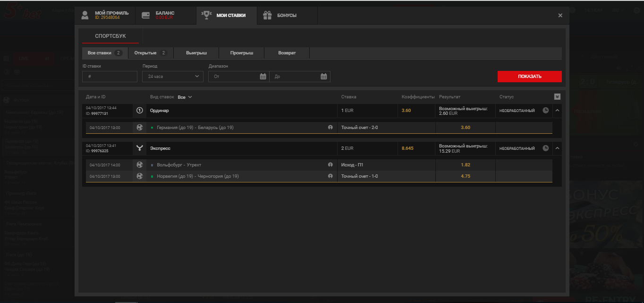Screen dimensions: 644x303
Task: Click the clock status icon on the Ординар bet
Action: point(546,111)
